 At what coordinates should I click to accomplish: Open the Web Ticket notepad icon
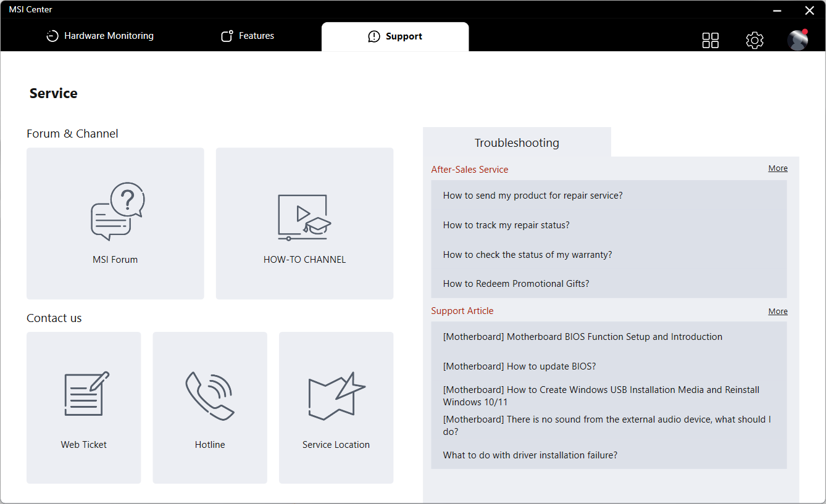(87, 394)
